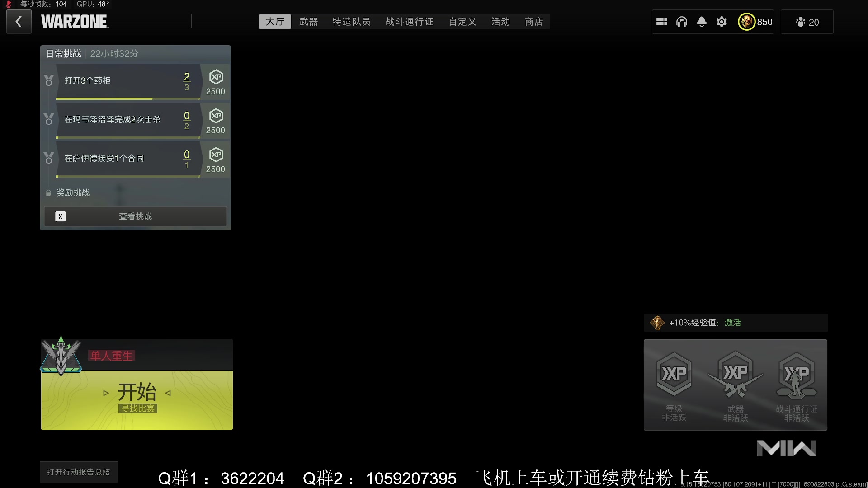The width and height of the screenshot is (868, 488).
Task: Open the grid menu icon
Action: coord(662,22)
